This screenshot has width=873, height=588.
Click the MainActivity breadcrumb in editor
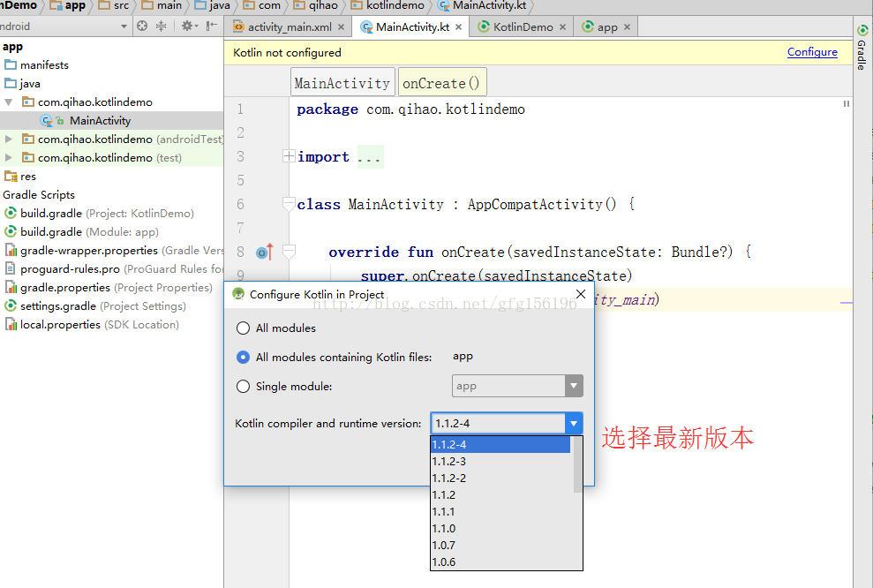[342, 83]
